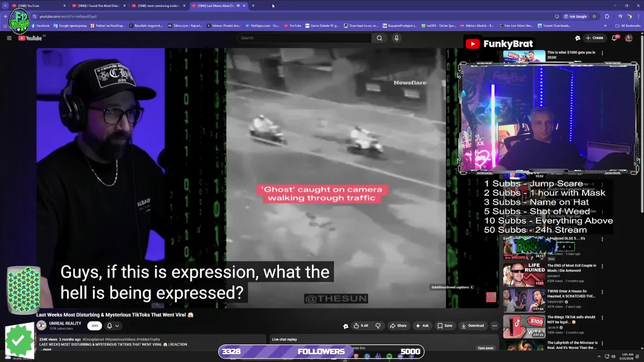Save the video to a playlist
The width and height of the screenshot is (644, 362).
445,325
